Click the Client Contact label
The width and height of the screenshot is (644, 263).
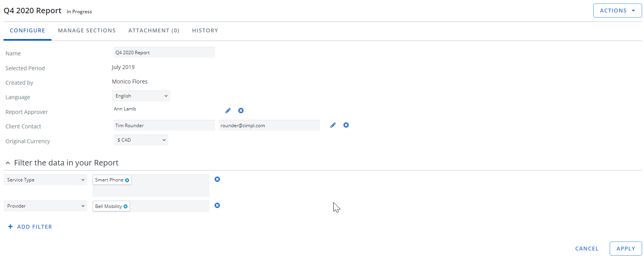pyautogui.click(x=23, y=126)
